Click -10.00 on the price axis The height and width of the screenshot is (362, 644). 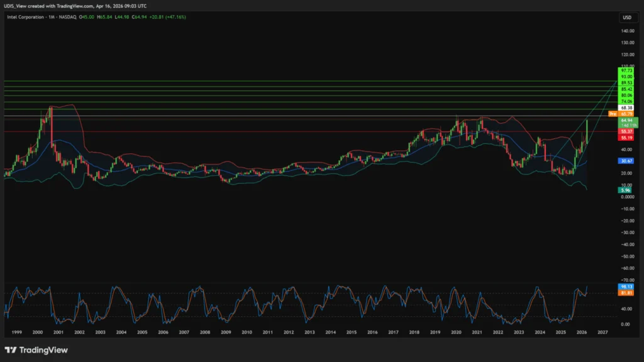point(628,209)
